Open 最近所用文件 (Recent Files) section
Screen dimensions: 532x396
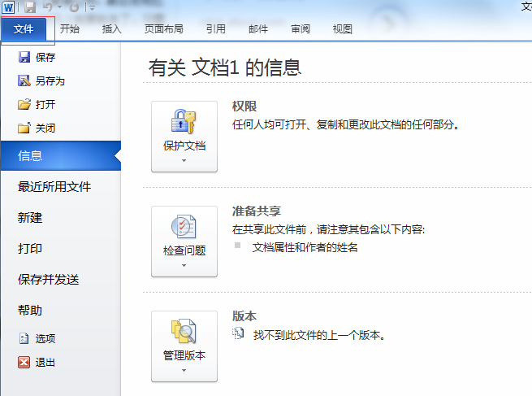pyautogui.click(x=54, y=187)
